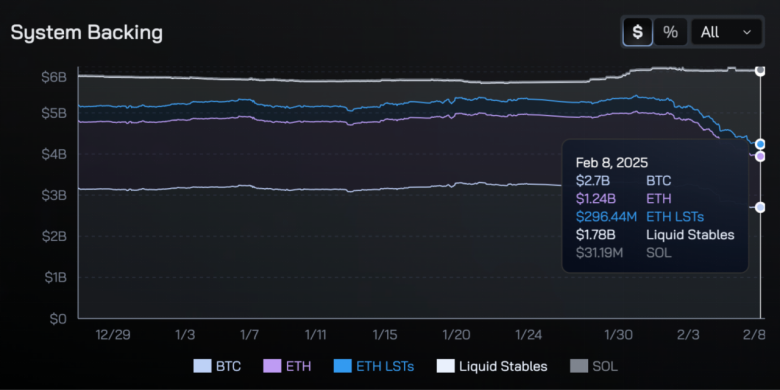This screenshot has height=390, width=780.
Task: Select the ETH LSTs legend label
Action: 385,367
